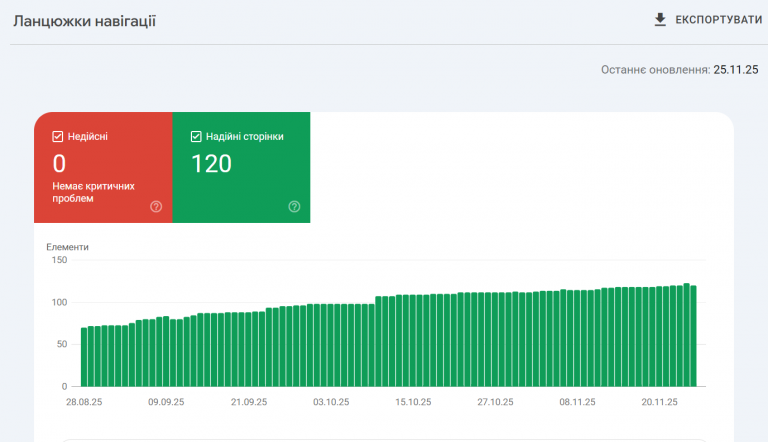Open help icon in red Недійсні card

pyautogui.click(x=156, y=206)
